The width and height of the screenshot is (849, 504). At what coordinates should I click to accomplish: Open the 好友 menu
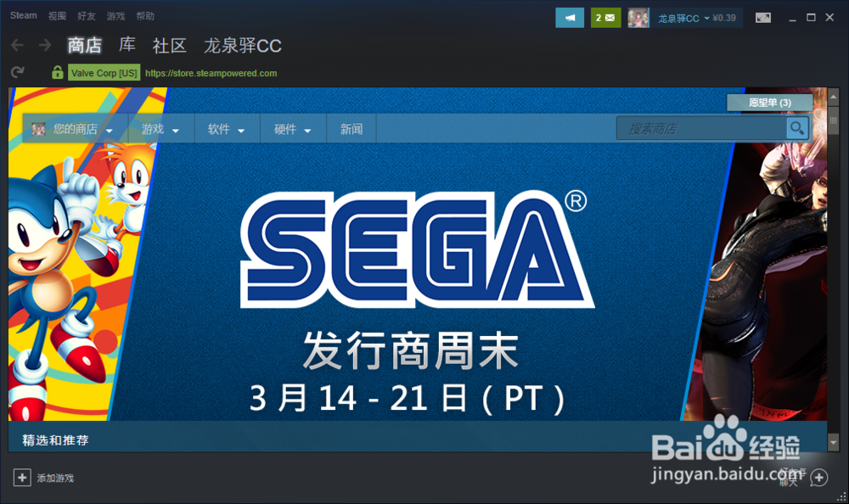86,16
